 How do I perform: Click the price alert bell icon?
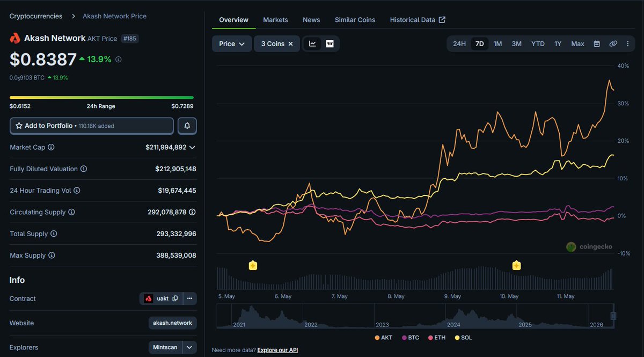pyautogui.click(x=187, y=126)
